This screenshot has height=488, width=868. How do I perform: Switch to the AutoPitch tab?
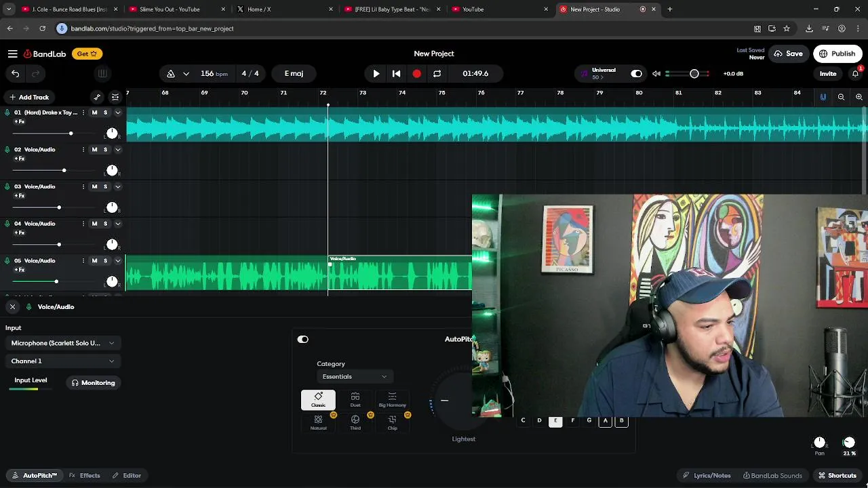point(35,476)
